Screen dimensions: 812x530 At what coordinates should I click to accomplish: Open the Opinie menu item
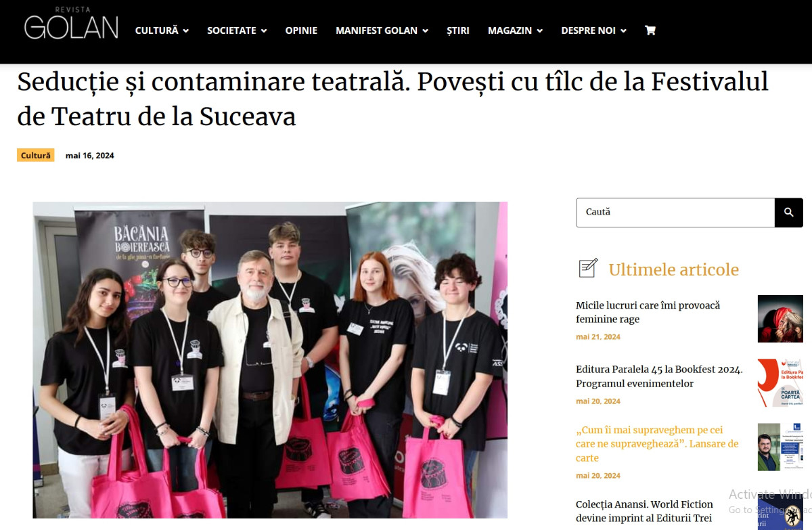pos(301,30)
